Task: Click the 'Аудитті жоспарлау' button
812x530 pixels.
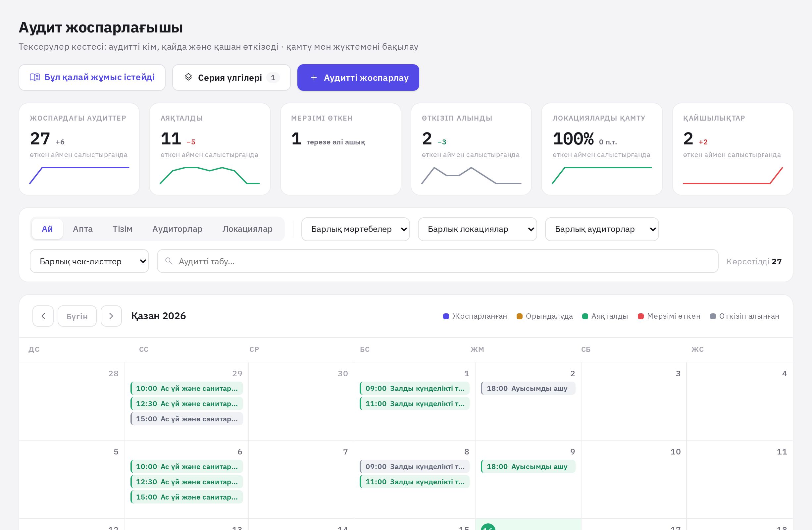Action: tap(358, 78)
